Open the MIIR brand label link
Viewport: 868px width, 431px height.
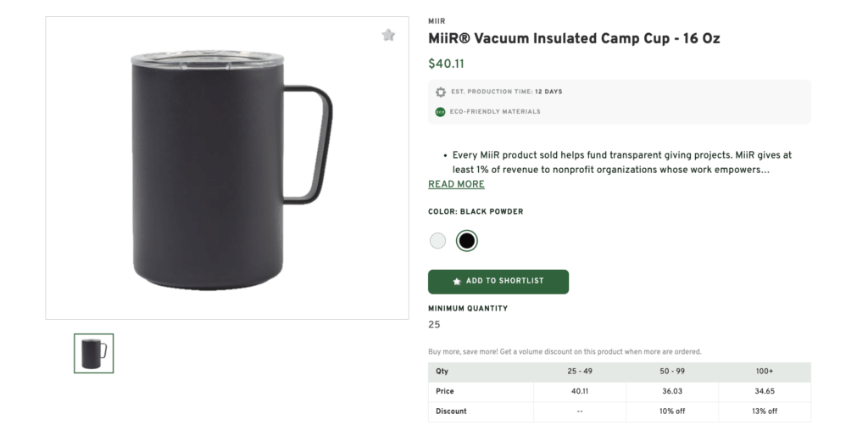[x=437, y=21]
